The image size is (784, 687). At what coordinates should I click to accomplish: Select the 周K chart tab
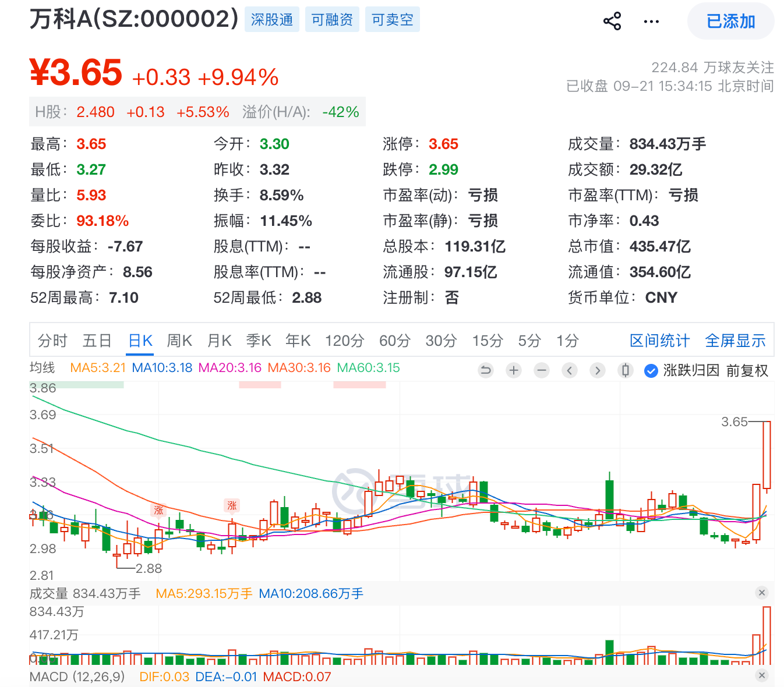[x=179, y=341]
